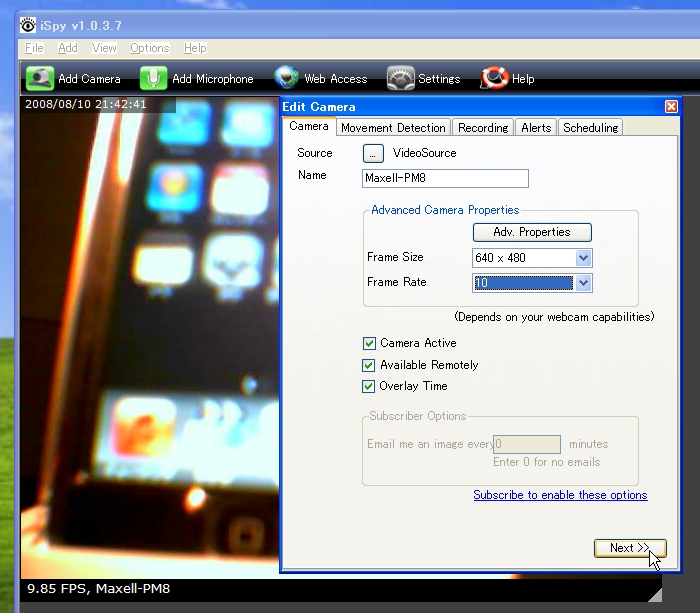The width and height of the screenshot is (700, 613).
Task: Switch to the Scheduling tab
Action: coord(591,128)
